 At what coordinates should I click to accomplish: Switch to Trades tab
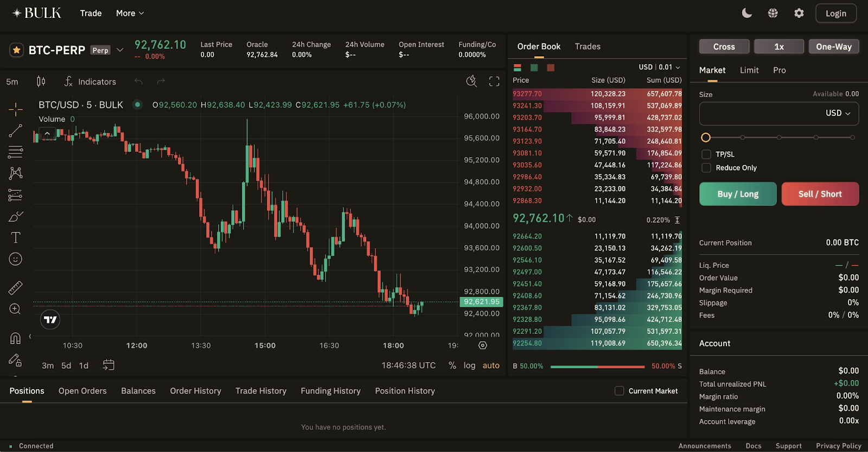coord(588,47)
